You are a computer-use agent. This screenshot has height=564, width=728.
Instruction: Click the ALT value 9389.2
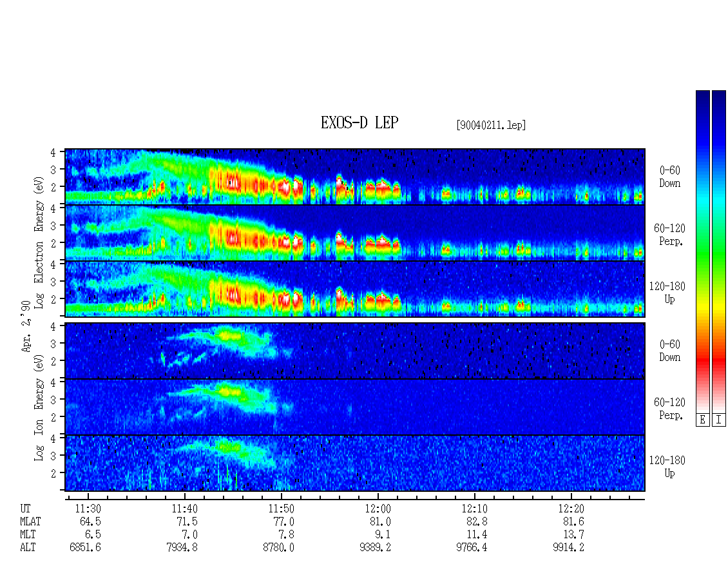375,548
